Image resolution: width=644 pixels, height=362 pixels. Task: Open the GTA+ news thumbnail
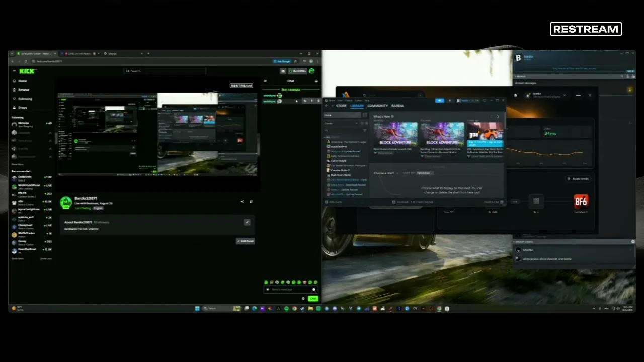485,134
